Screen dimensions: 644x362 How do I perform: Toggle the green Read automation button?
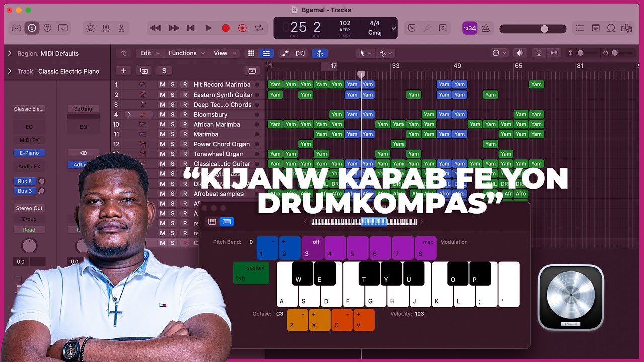tap(29, 230)
